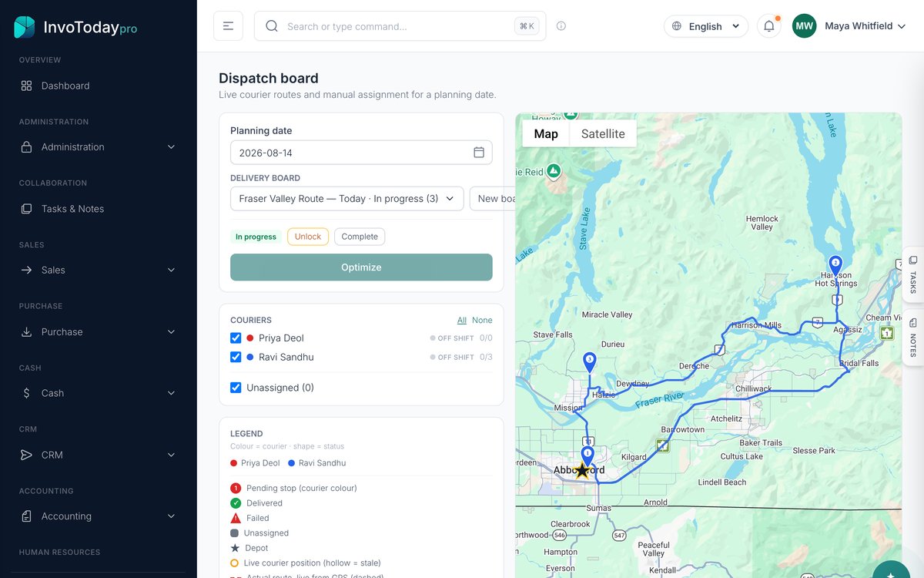Click the Planning date input field
Screen dimensions: 924x578
(x=361, y=153)
